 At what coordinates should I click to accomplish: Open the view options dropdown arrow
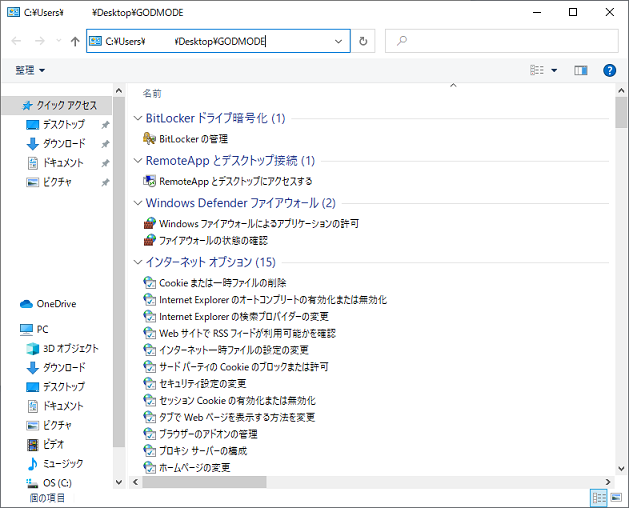click(x=554, y=71)
